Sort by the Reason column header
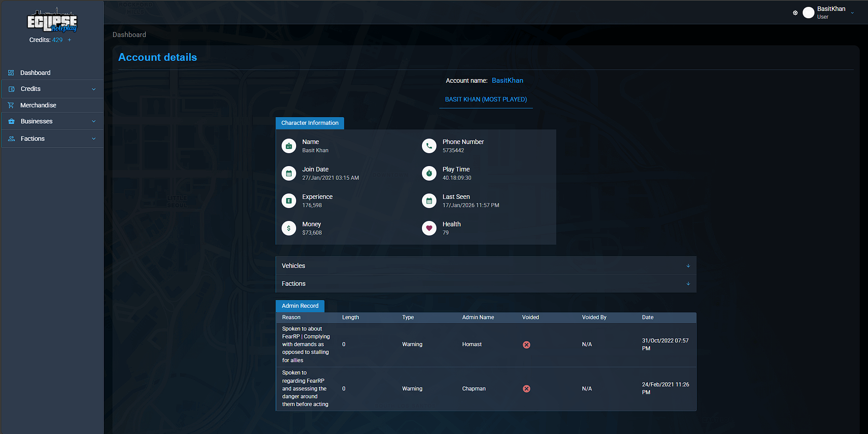 (291, 317)
